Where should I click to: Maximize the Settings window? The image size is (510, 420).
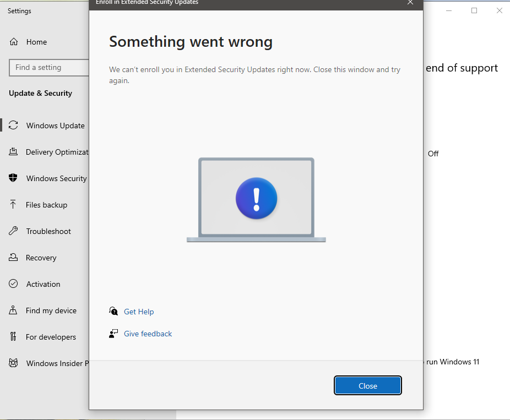click(474, 10)
